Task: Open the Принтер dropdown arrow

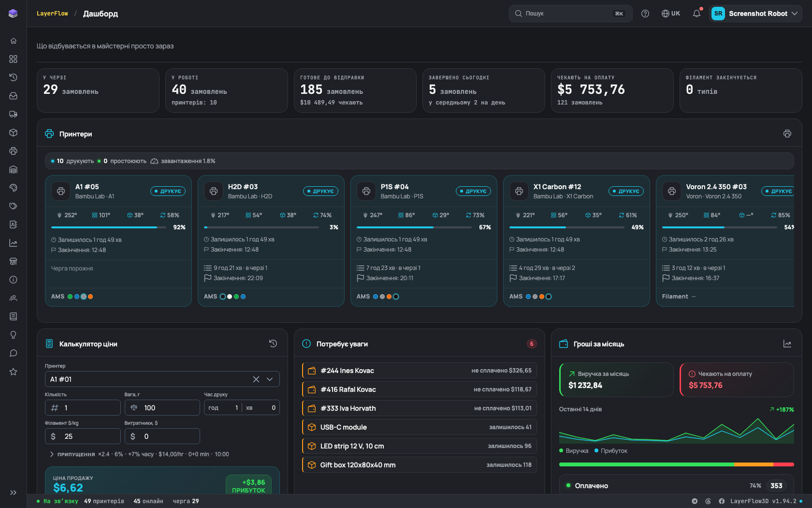Action: pyautogui.click(x=270, y=379)
